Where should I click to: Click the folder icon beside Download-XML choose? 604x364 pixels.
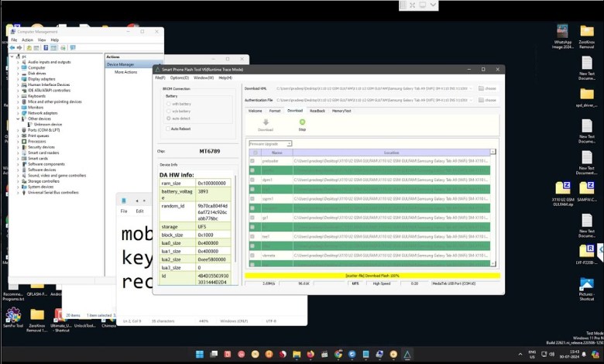[x=481, y=88]
